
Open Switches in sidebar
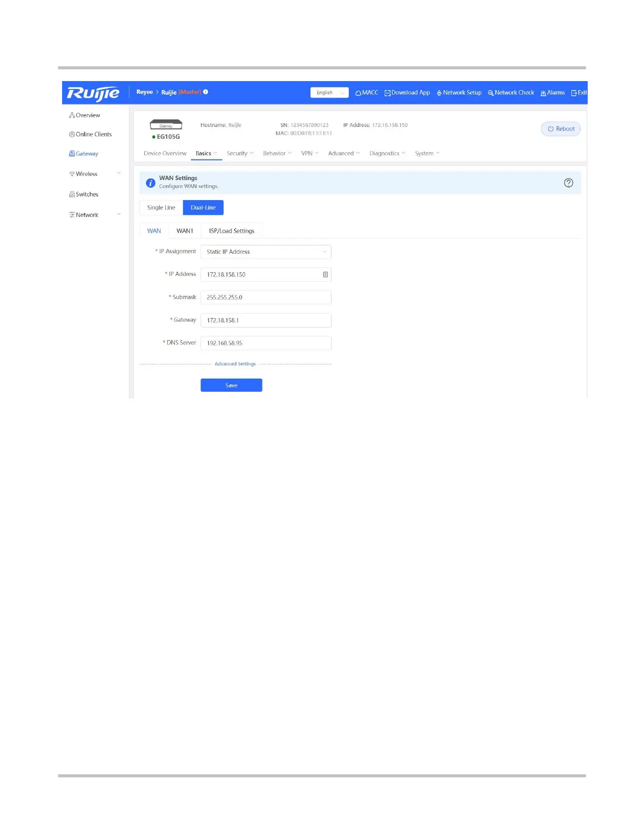[84, 194]
